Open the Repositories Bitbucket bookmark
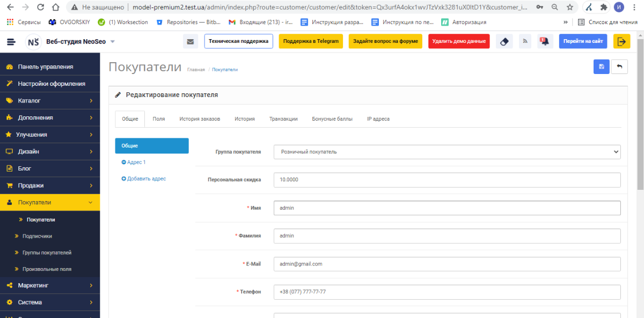 point(188,22)
